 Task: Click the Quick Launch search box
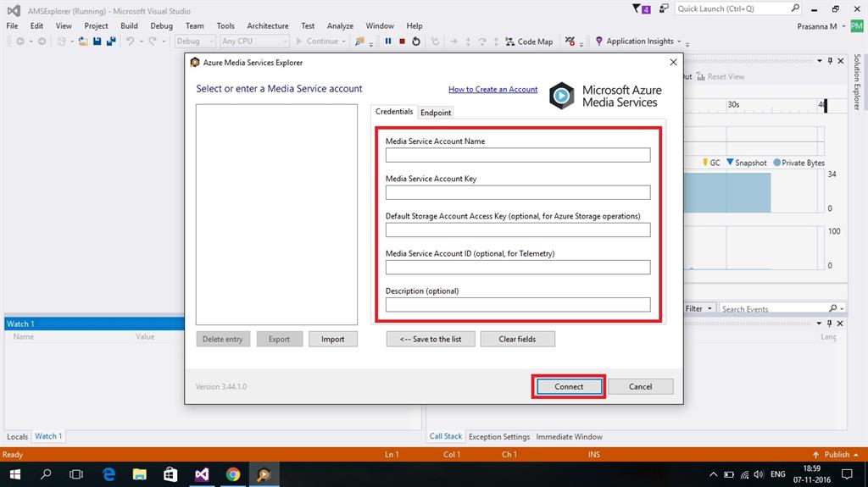[733, 8]
